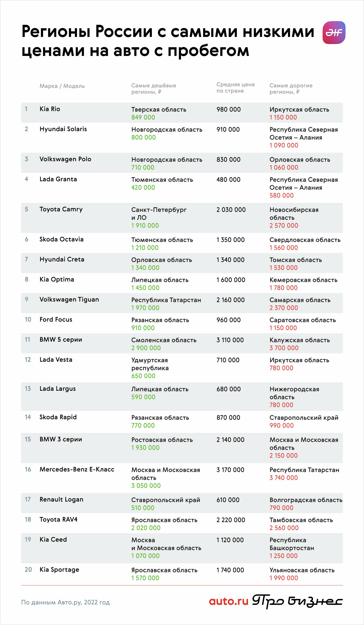Select the Hyundai Solaris model name
The height and width of the screenshot is (625, 364).
(x=63, y=129)
